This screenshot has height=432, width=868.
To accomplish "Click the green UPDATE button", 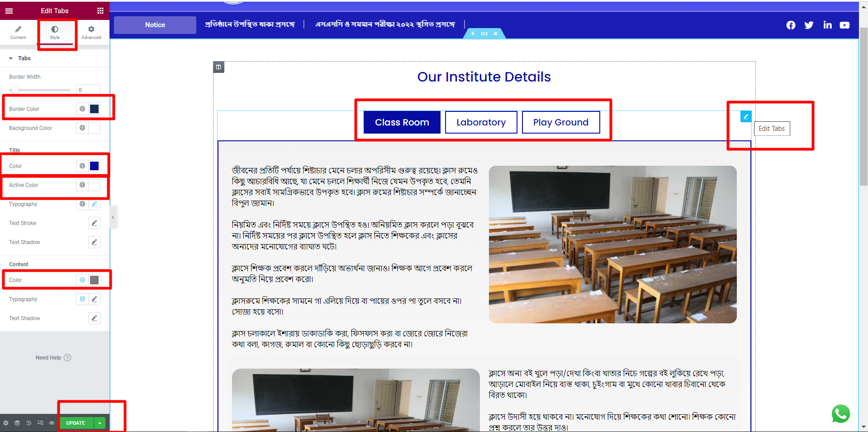I will (76, 423).
